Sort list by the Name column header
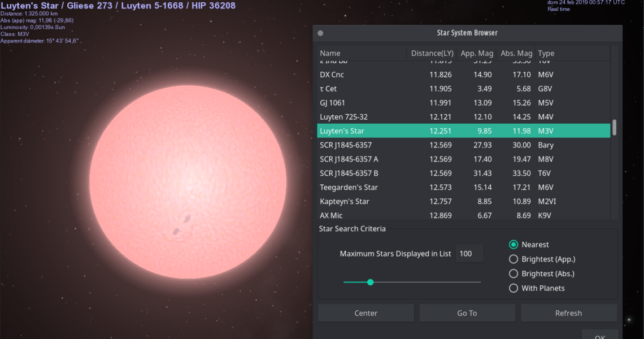 pyautogui.click(x=362, y=54)
